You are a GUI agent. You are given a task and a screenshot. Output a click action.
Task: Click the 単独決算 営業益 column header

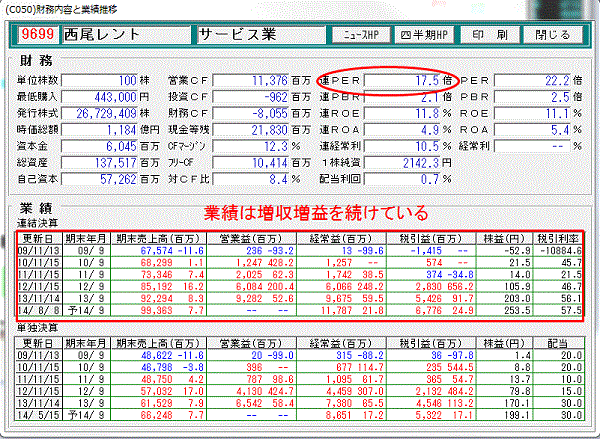point(251,343)
